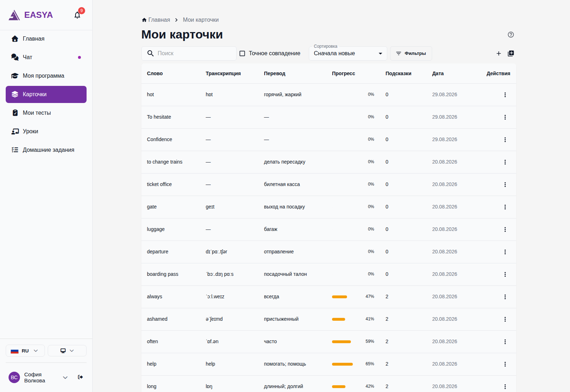Open actions menu for gate row
The image size is (570, 392).
click(x=505, y=207)
